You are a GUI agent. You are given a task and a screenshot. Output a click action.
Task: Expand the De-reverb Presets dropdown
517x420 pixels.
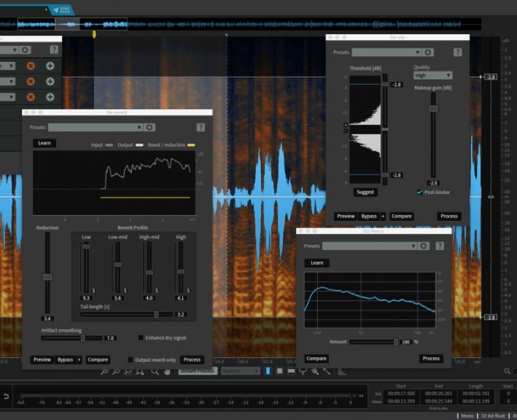95,127
